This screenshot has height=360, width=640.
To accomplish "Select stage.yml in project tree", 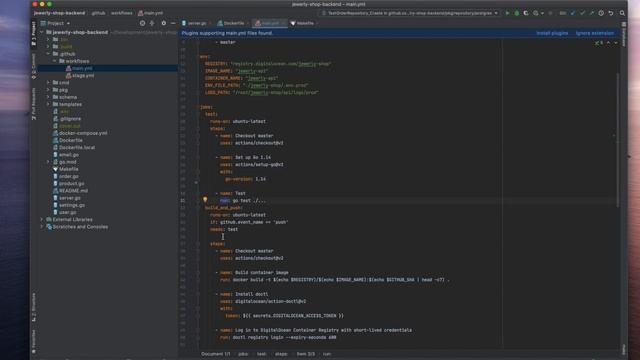I will (x=83, y=76).
